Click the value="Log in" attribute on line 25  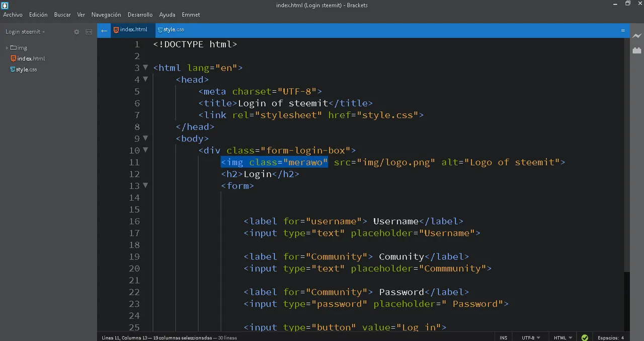point(401,327)
